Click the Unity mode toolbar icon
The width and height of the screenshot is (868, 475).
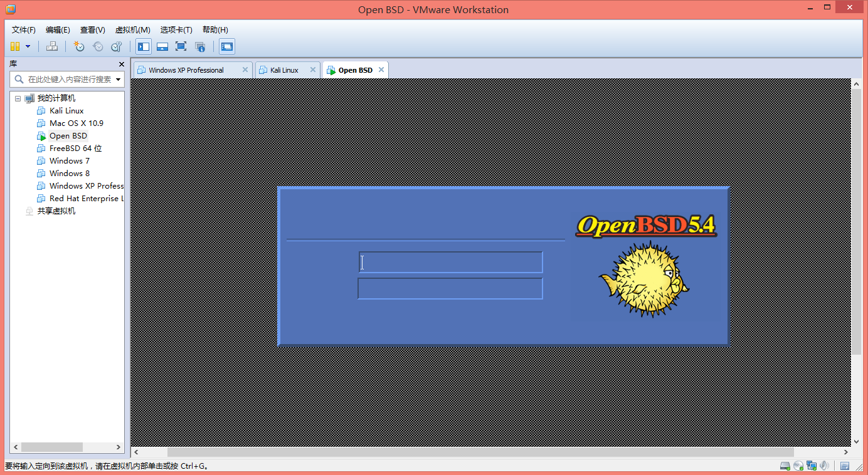point(200,46)
